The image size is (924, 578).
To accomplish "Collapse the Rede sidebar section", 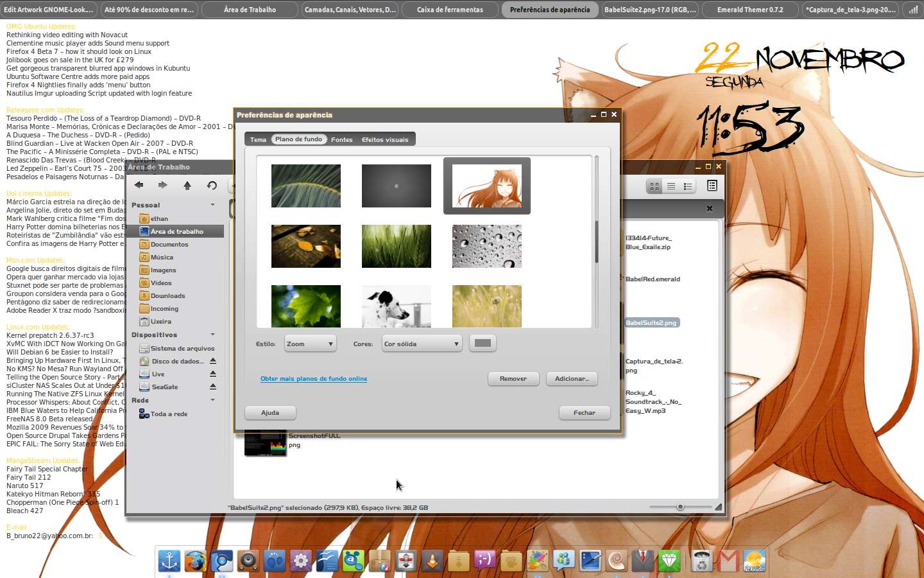I will point(213,400).
